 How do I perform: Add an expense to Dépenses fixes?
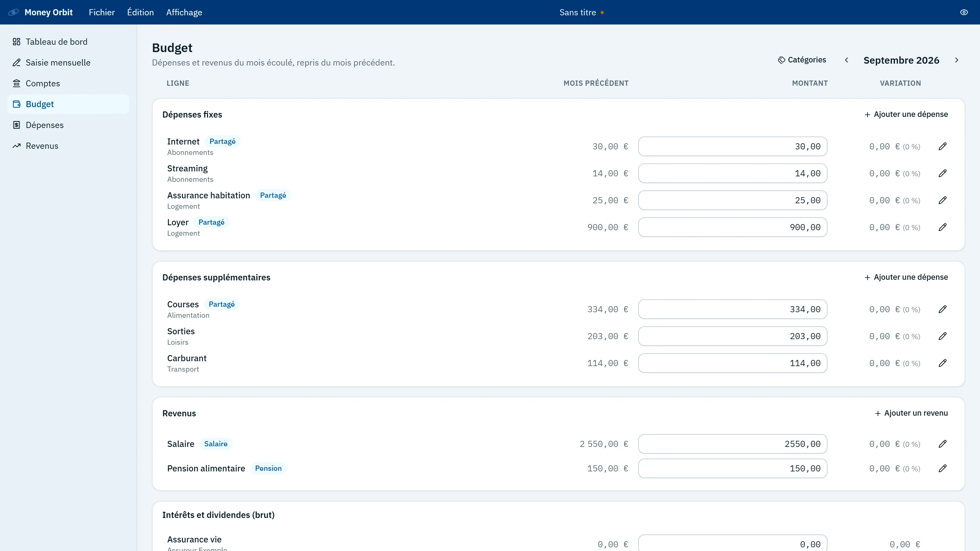[x=906, y=114]
